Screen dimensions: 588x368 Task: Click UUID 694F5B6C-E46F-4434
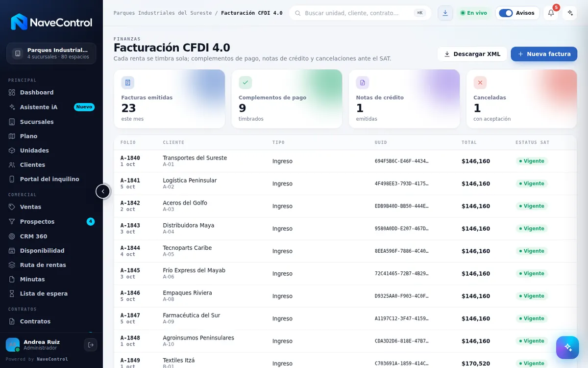coord(402,161)
